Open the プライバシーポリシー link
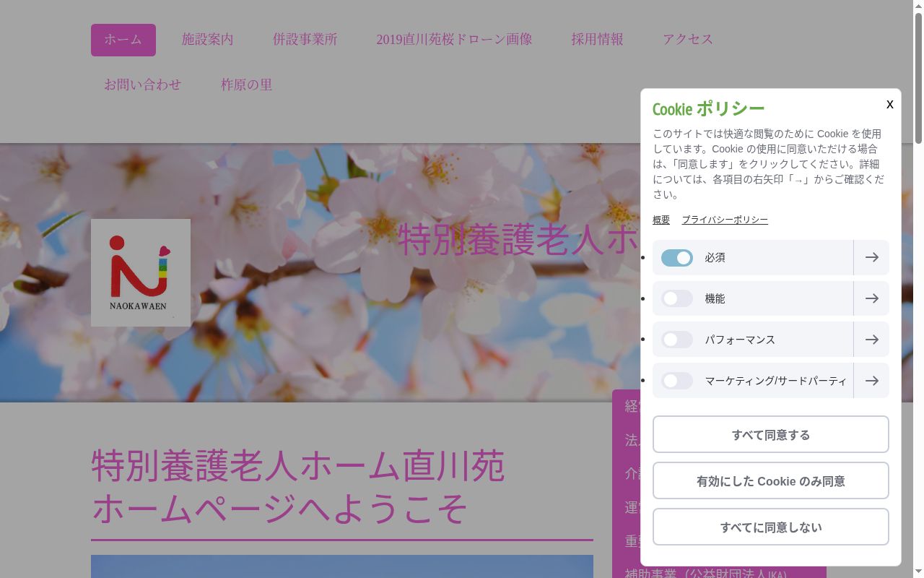This screenshot has width=924, height=578. [725, 220]
